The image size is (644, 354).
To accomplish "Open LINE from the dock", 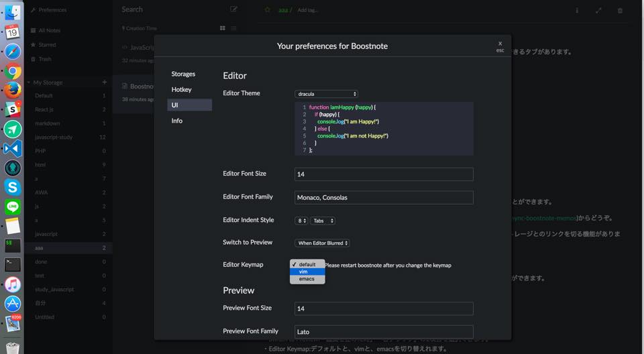I will coord(12,206).
